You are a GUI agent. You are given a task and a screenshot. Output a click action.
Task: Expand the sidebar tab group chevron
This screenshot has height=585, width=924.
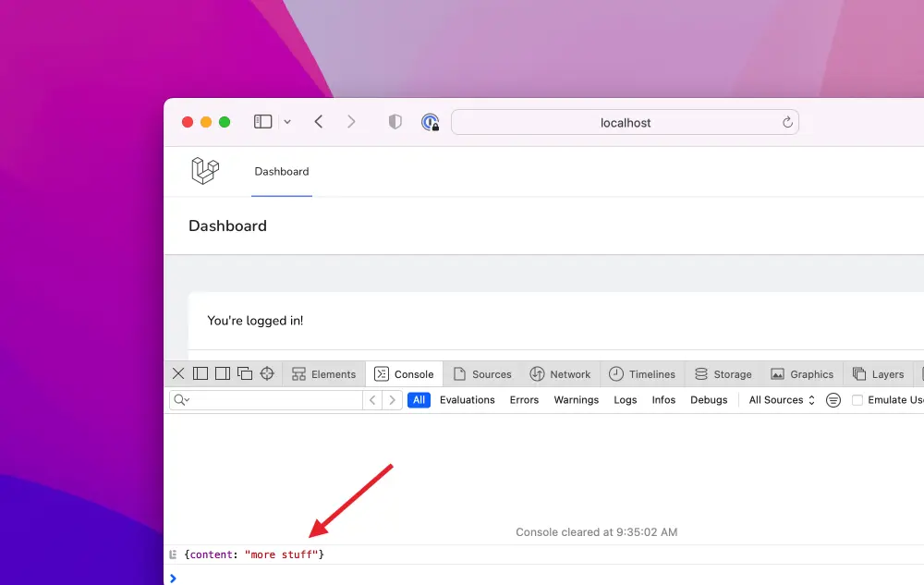coord(287,122)
